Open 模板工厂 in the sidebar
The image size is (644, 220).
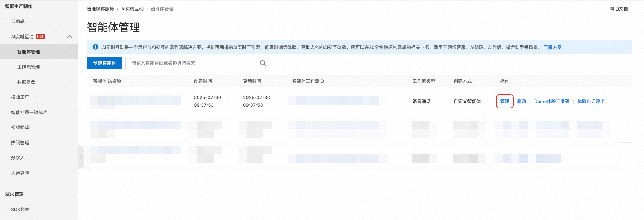(x=20, y=97)
